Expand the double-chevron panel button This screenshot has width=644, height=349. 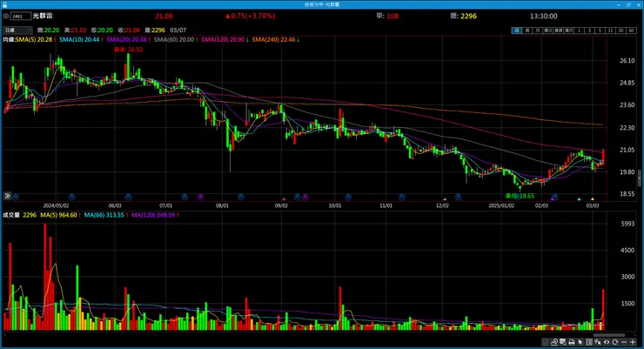[7, 196]
